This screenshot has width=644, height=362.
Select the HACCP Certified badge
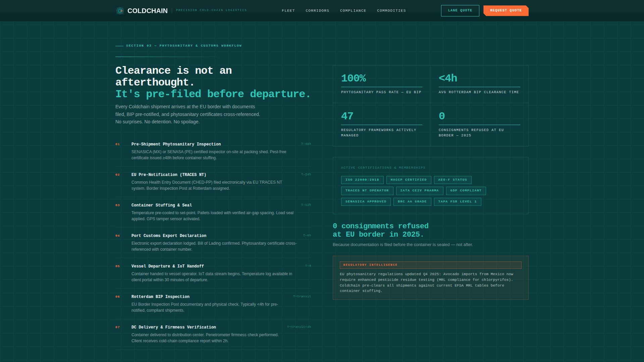(x=409, y=180)
